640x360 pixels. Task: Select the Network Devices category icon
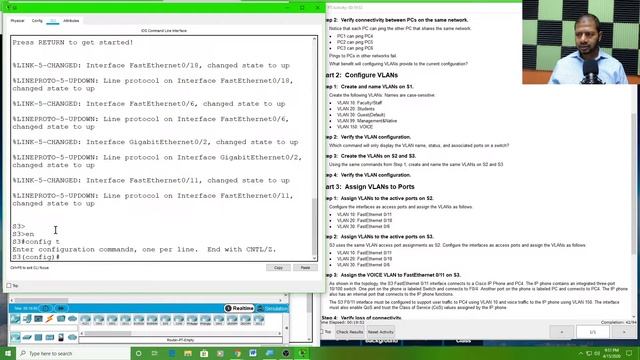[x=16, y=319]
